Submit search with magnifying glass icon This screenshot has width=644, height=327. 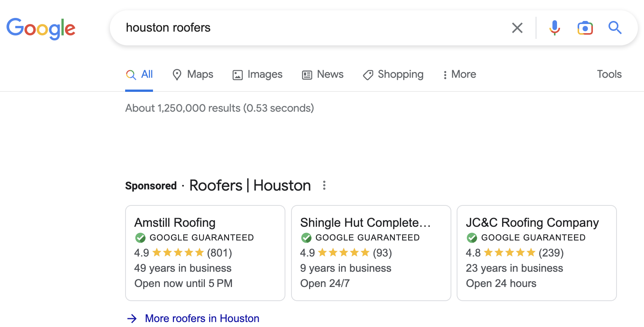(615, 28)
